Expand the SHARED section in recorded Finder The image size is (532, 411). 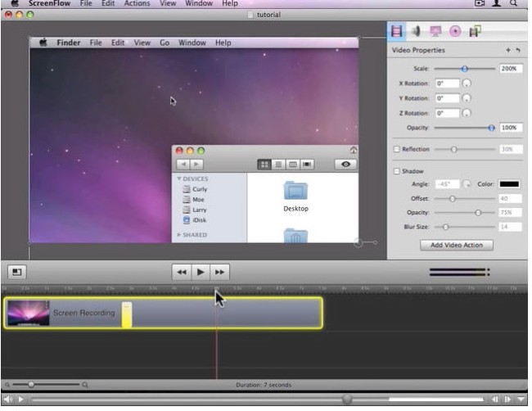click(x=178, y=235)
